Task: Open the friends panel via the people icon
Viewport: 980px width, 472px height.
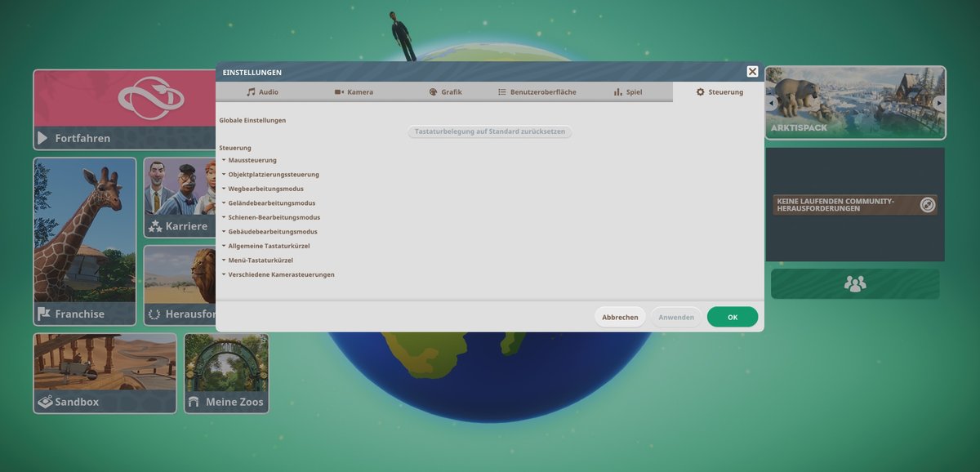Action: click(x=854, y=283)
